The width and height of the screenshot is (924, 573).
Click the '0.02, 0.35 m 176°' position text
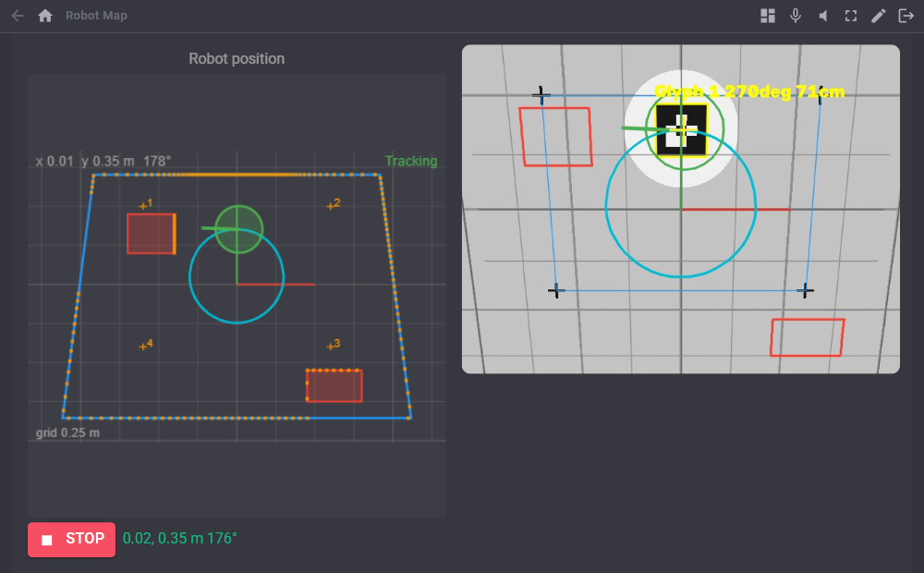(x=180, y=538)
